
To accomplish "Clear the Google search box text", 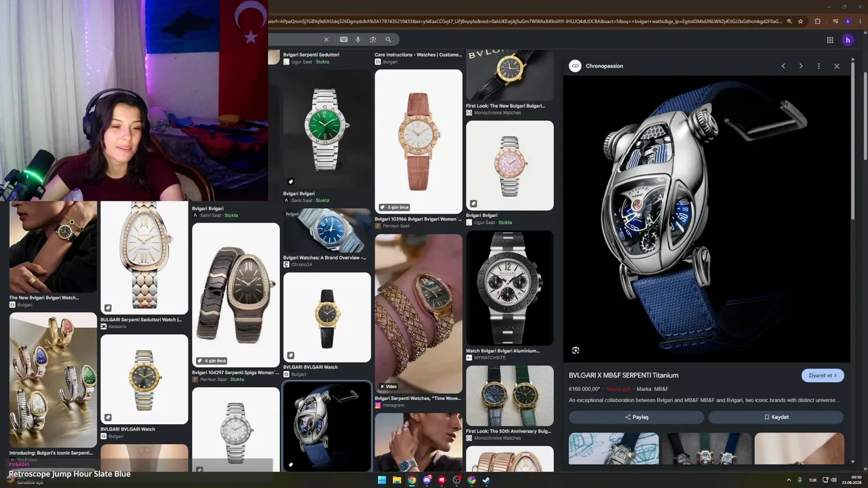I will pos(326,39).
